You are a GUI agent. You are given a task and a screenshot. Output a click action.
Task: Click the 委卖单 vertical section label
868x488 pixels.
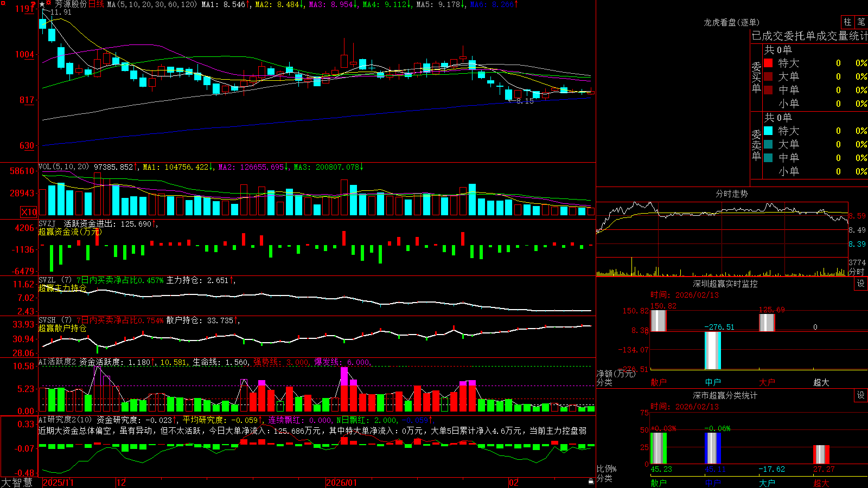point(756,145)
